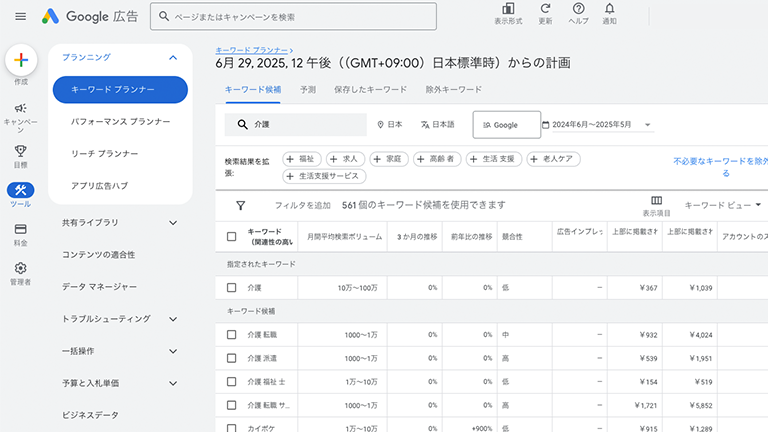768x432 pixels.
Task: Add 高齢者 to broaden search
Action: coord(437,159)
